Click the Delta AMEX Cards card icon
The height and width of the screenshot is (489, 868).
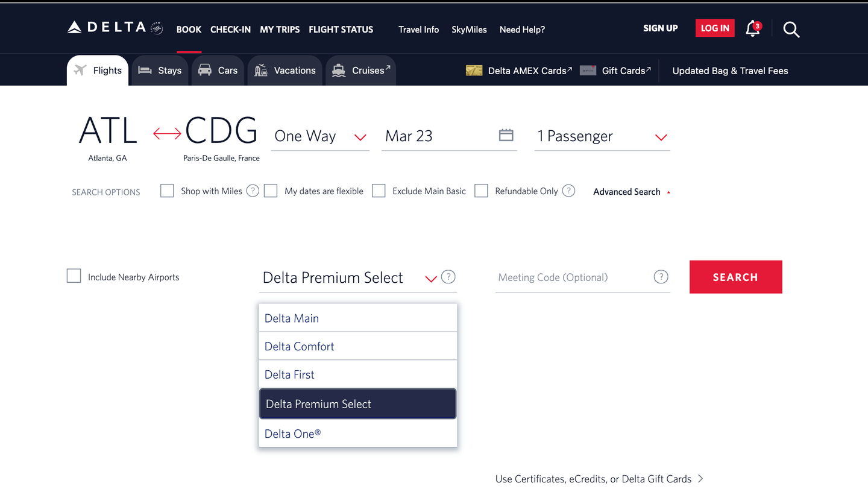point(474,70)
